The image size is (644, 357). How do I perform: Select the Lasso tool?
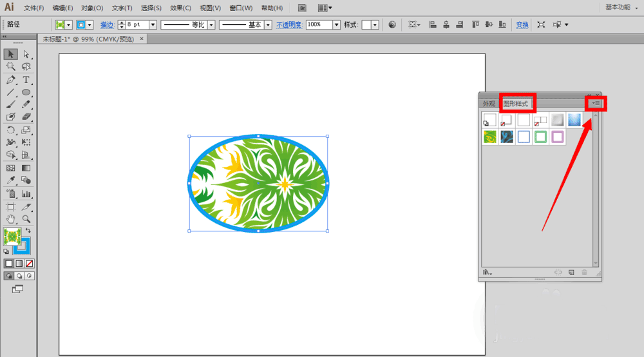pos(26,66)
